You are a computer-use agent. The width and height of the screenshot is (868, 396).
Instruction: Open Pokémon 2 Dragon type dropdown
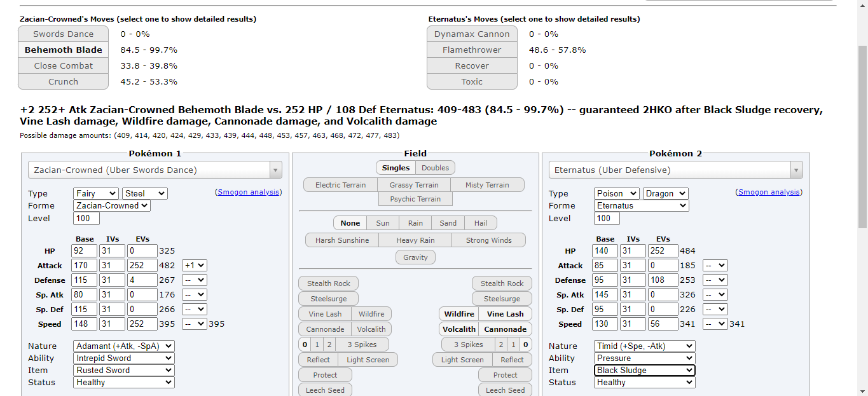point(665,193)
